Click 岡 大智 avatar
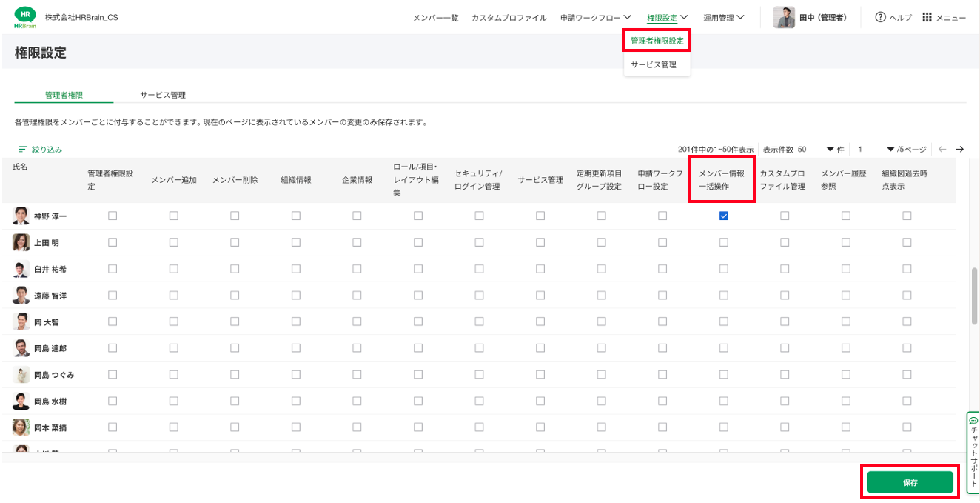This screenshot has height=503, width=980. coord(21,322)
